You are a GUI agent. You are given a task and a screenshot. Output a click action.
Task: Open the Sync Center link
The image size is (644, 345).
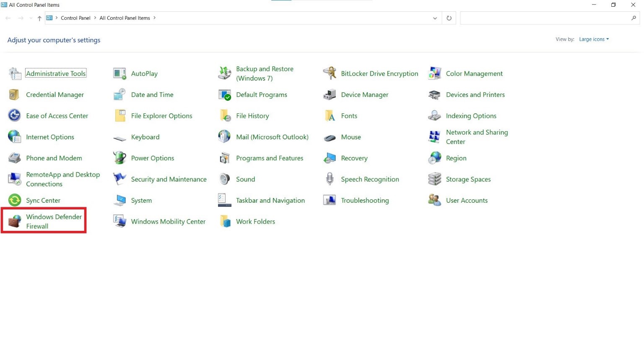point(43,201)
